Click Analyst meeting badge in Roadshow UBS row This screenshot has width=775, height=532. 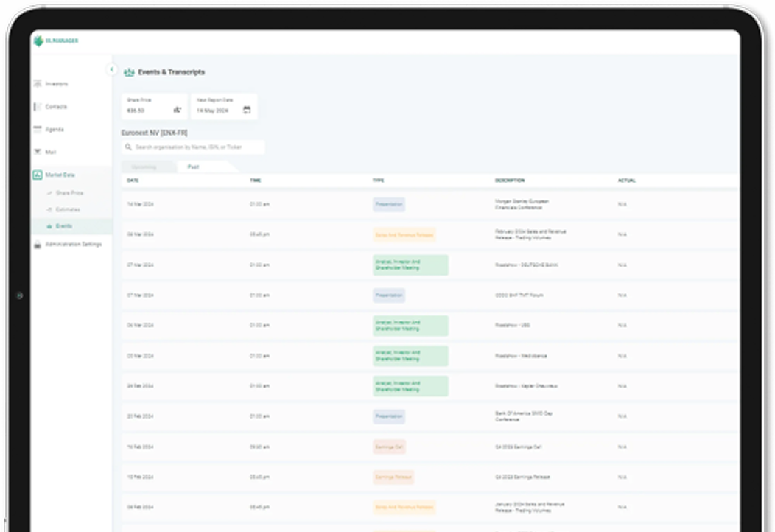click(x=410, y=326)
